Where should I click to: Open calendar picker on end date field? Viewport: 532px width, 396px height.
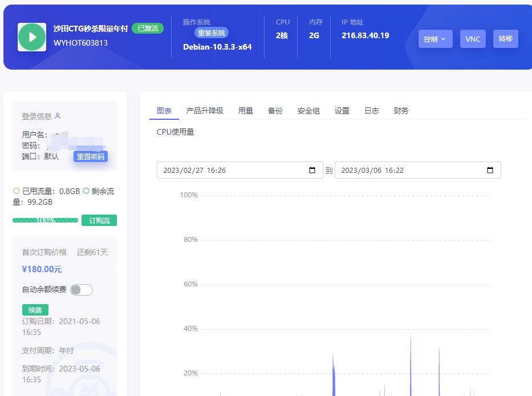(490, 170)
